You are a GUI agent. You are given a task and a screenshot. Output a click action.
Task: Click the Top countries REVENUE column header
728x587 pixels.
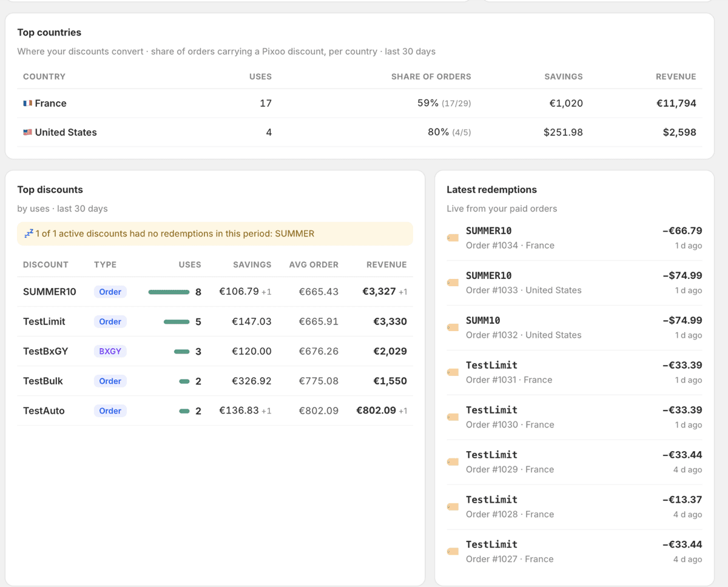click(676, 76)
